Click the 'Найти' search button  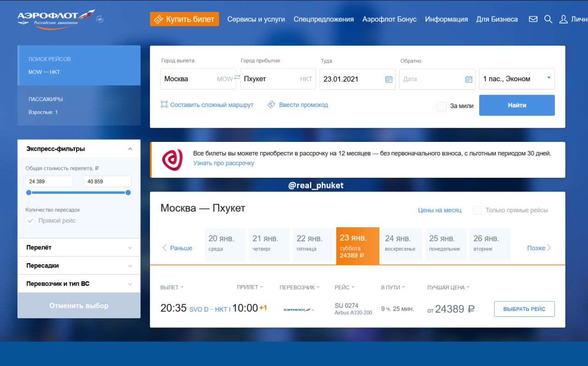point(517,105)
